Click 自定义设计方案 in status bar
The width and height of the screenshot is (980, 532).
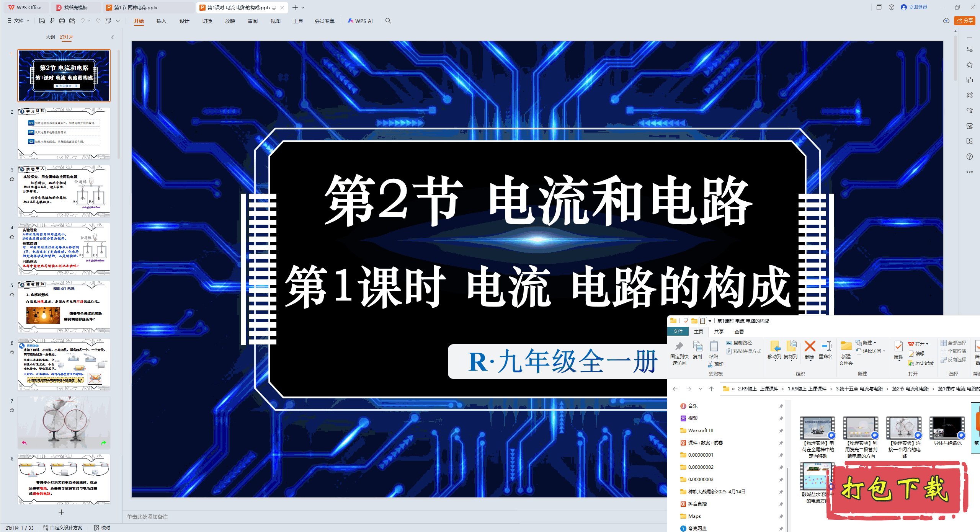coord(62,528)
